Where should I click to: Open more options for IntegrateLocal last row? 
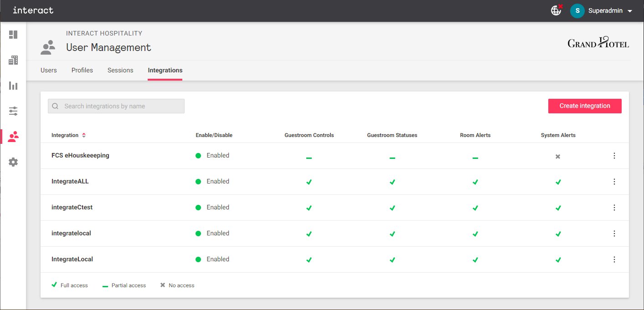click(614, 259)
